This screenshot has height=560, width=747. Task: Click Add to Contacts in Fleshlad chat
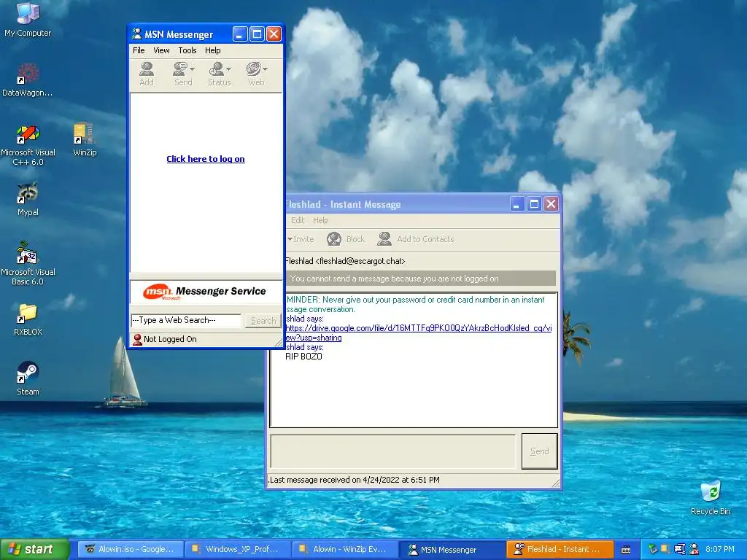[x=415, y=239]
